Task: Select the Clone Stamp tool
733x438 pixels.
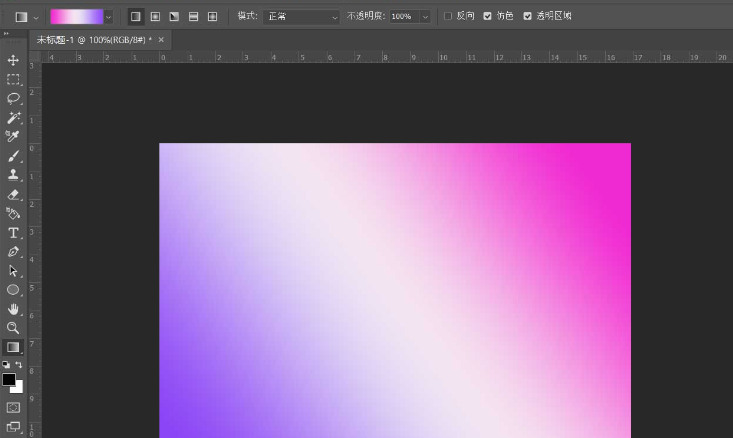Action: click(13, 175)
